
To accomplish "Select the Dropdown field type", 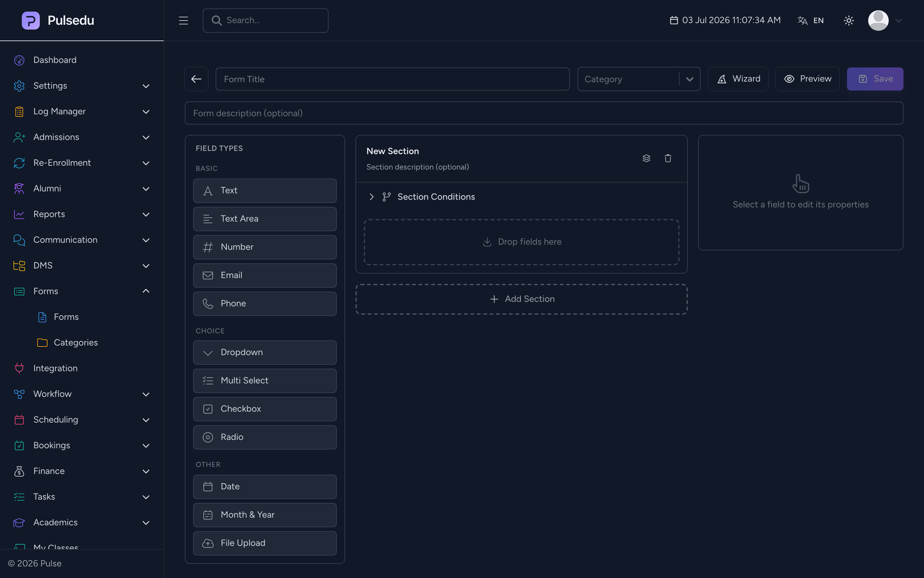I will click(265, 353).
